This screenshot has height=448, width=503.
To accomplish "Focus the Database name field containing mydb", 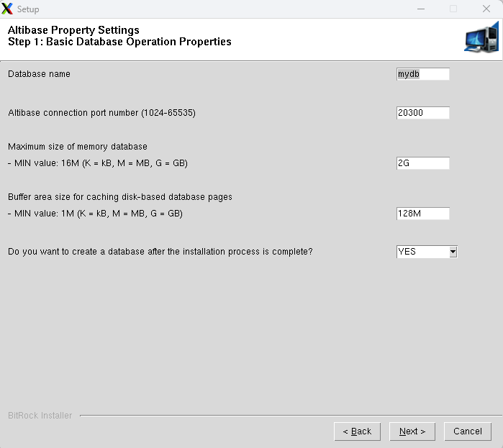I will [422, 74].
